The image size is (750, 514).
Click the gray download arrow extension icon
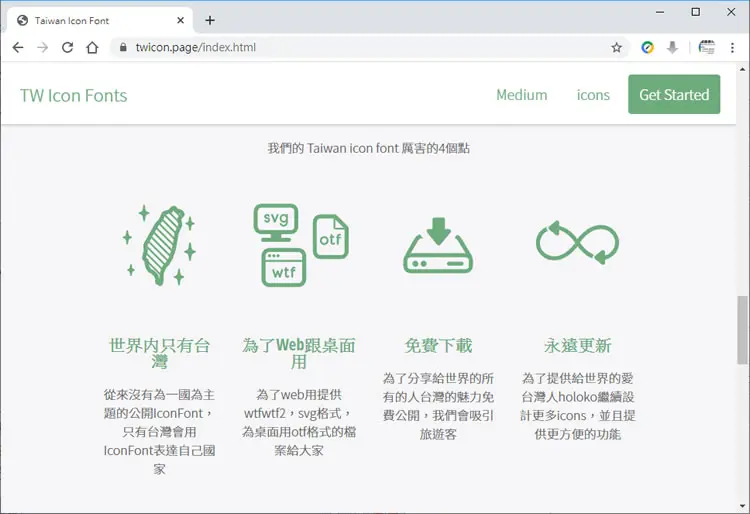coord(673,47)
